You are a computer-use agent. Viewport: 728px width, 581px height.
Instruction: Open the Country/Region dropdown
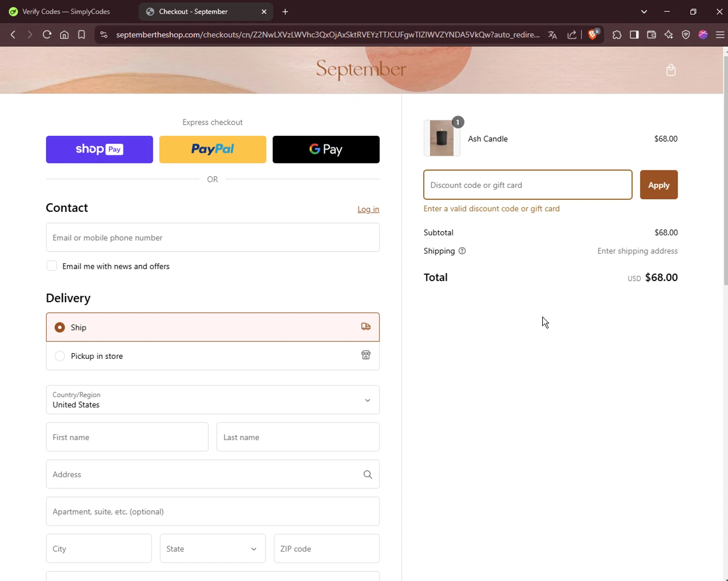click(x=213, y=400)
